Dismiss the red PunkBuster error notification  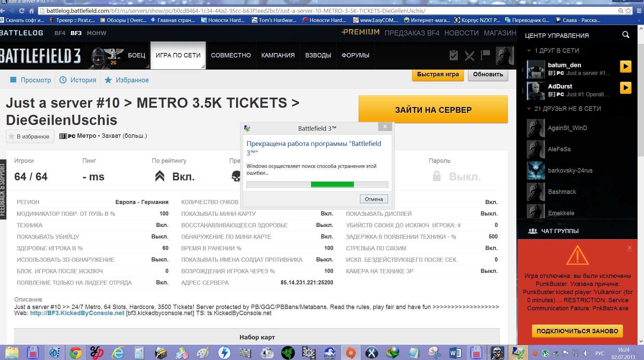click(x=629, y=248)
